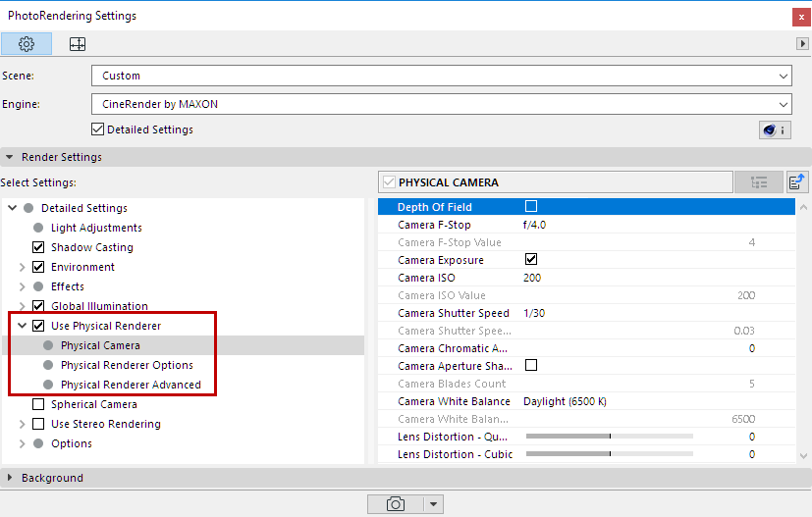Expand the Options tree node
Image resolution: width=812 pixels, height=517 pixels.
click(22, 443)
